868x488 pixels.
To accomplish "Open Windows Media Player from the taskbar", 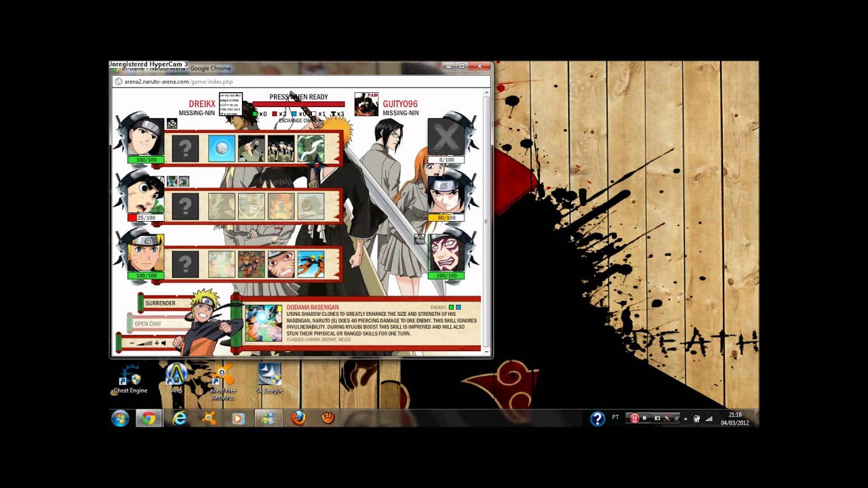I will (237, 418).
